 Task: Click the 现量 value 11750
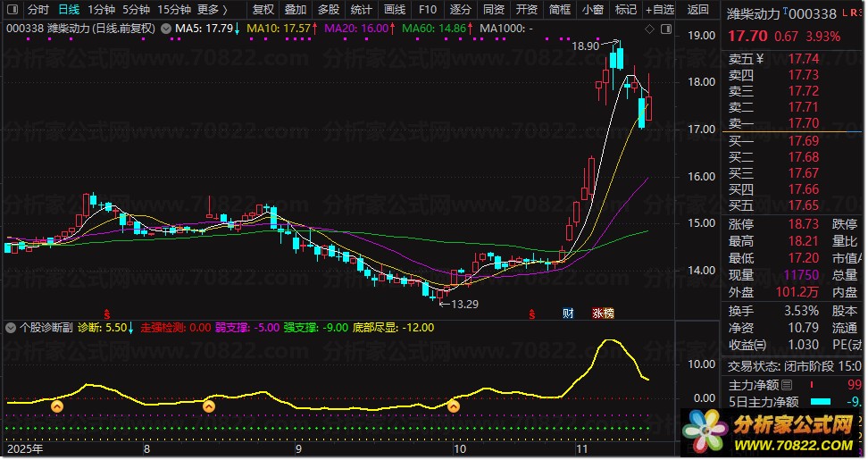click(801, 275)
